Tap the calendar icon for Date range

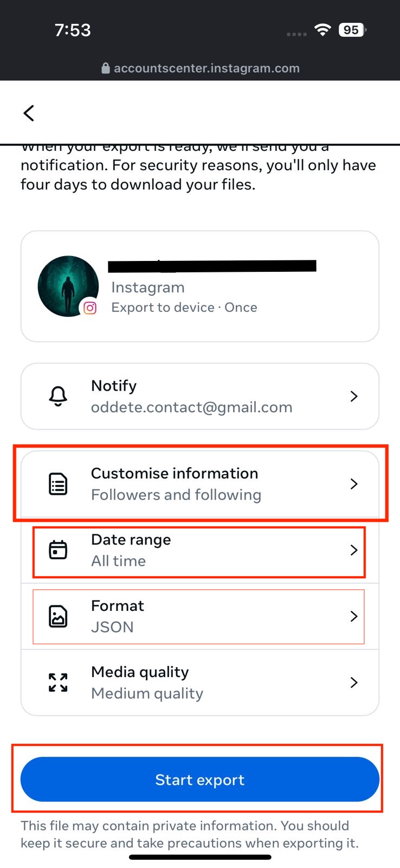57,550
